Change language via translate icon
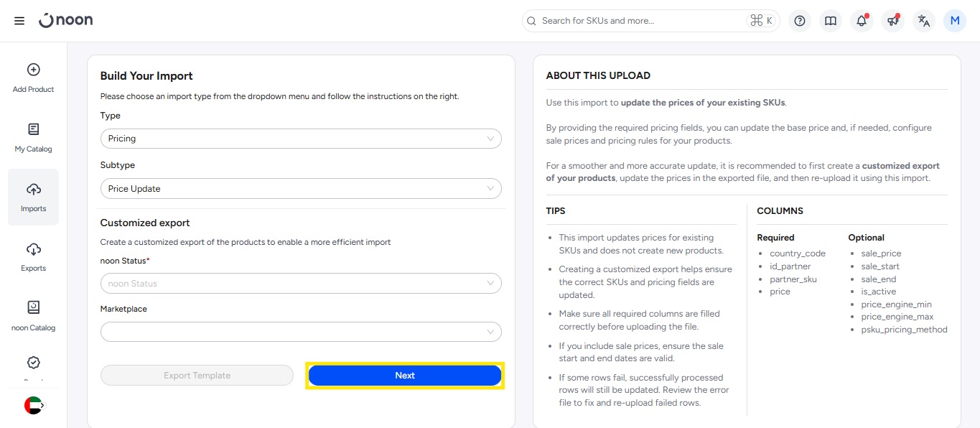 (924, 21)
